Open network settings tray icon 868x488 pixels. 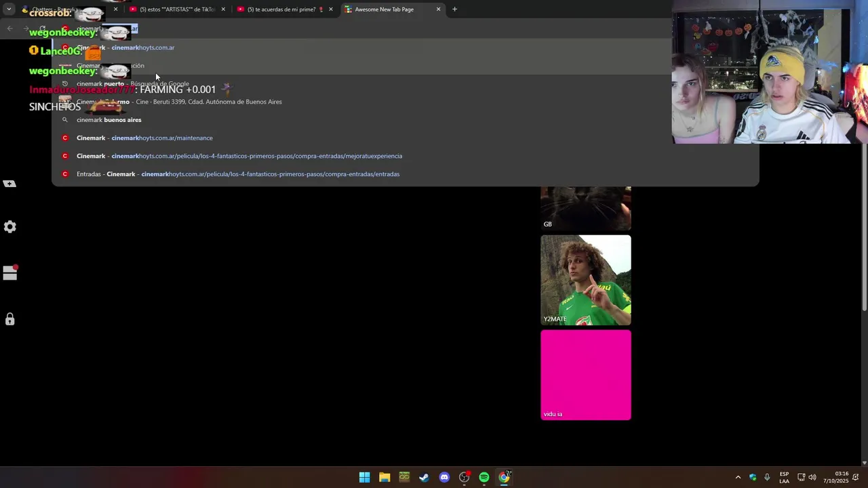coord(801,477)
